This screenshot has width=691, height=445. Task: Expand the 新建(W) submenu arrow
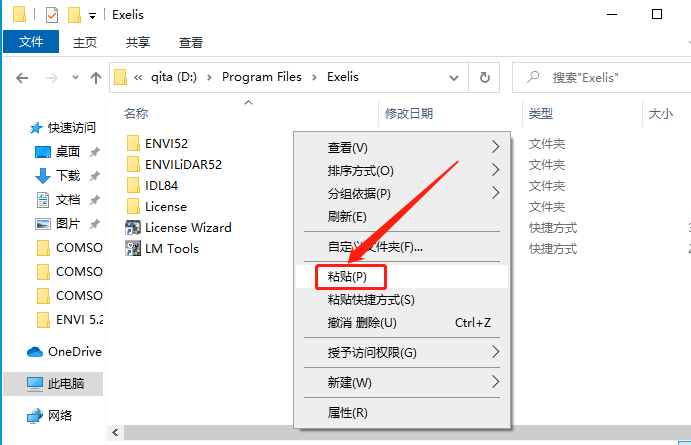495,382
